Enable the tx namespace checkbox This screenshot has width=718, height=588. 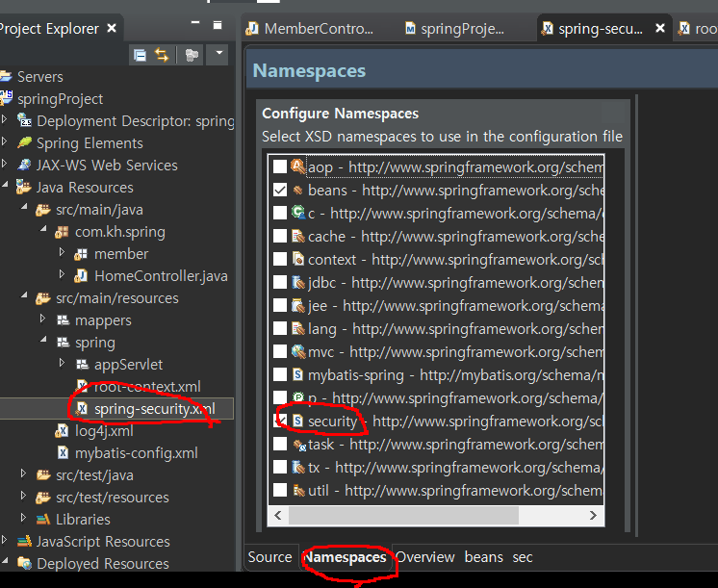pos(280,467)
